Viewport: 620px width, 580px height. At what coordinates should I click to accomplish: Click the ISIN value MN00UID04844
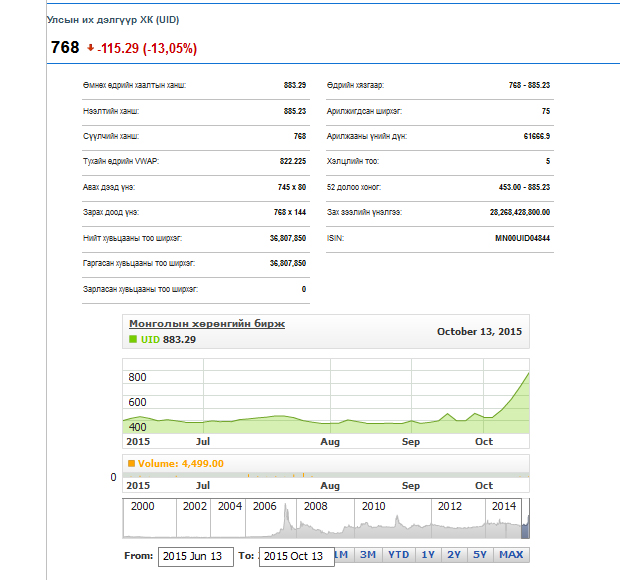point(522,239)
